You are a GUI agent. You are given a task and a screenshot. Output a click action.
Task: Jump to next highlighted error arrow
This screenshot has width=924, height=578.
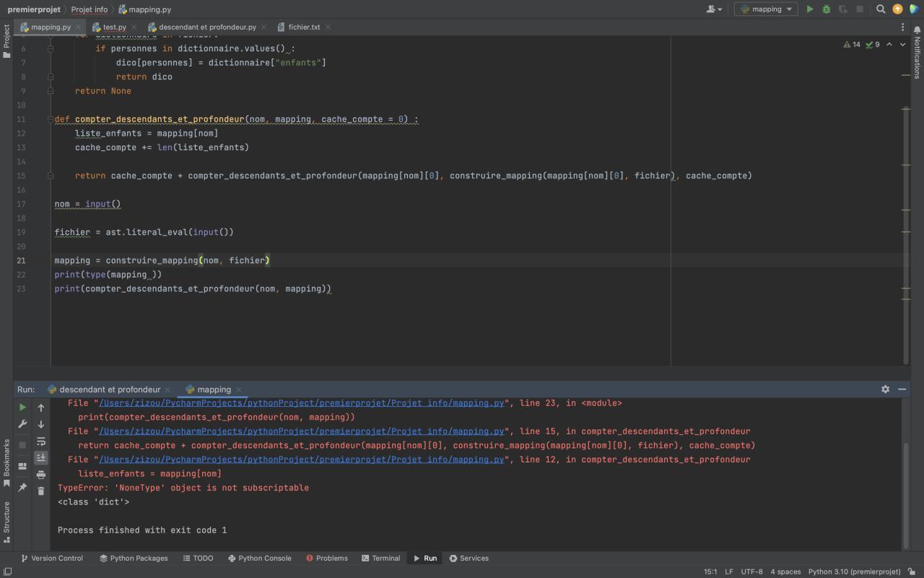902,45
